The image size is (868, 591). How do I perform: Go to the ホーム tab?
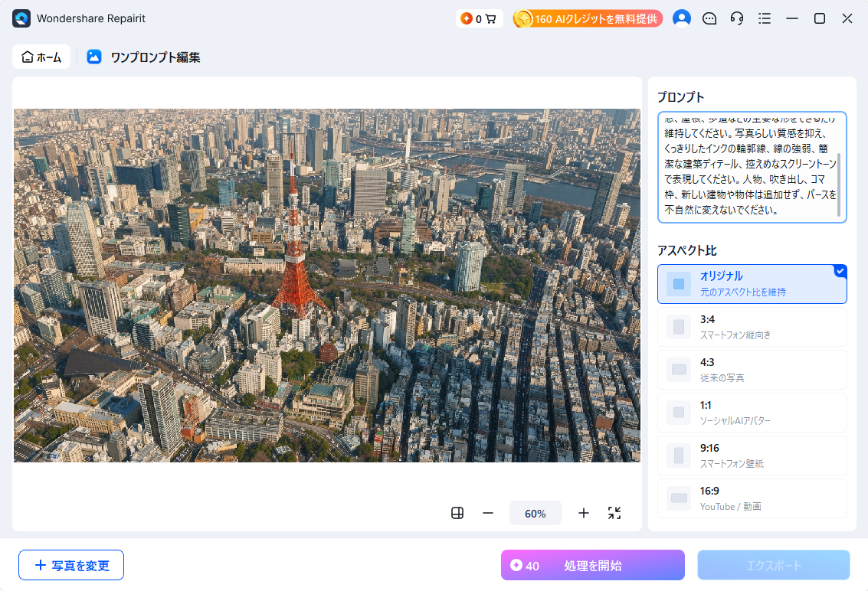41,57
